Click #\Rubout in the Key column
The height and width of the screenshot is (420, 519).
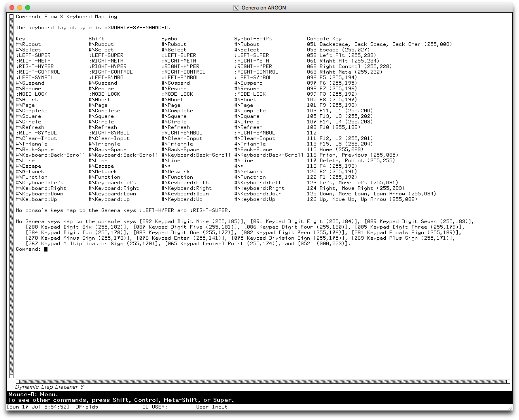click(x=28, y=44)
